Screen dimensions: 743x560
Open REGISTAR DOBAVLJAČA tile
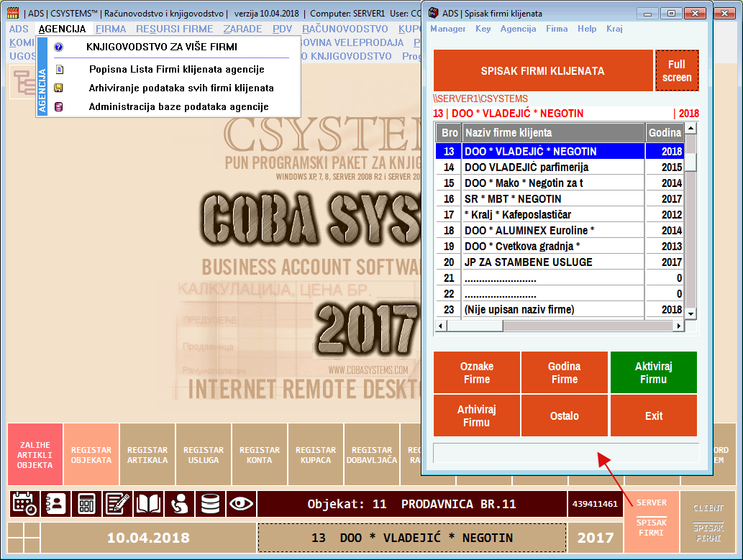(371, 455)
